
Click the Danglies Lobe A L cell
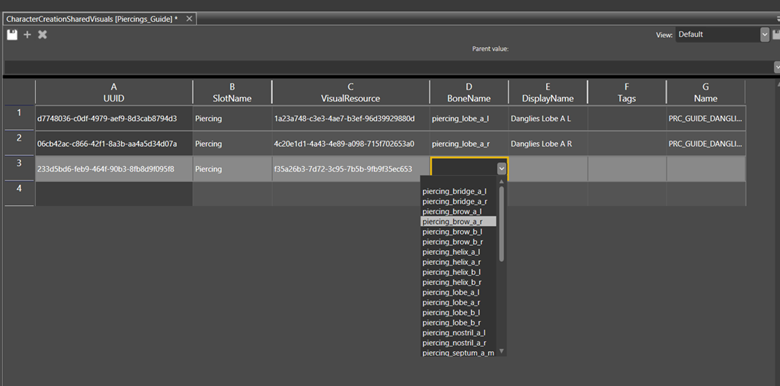pos(548,119)
